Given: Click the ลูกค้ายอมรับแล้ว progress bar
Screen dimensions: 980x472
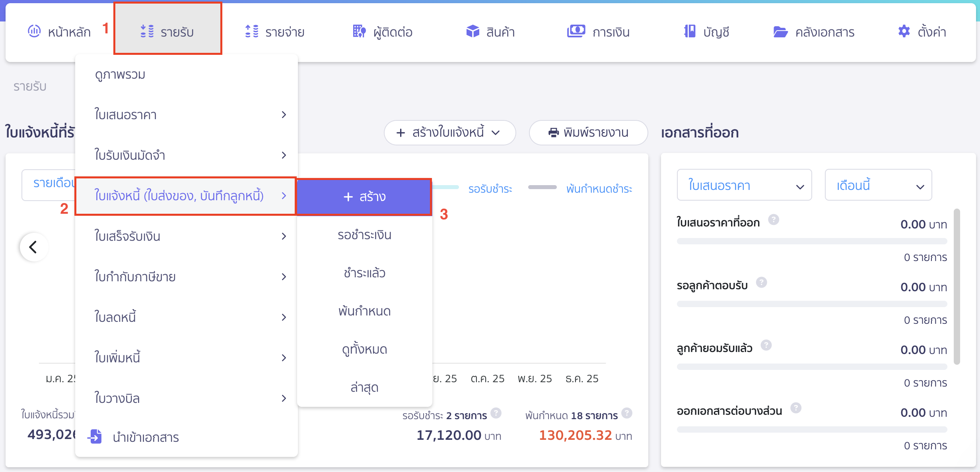Looking at the screenshot, I should 812,367.
